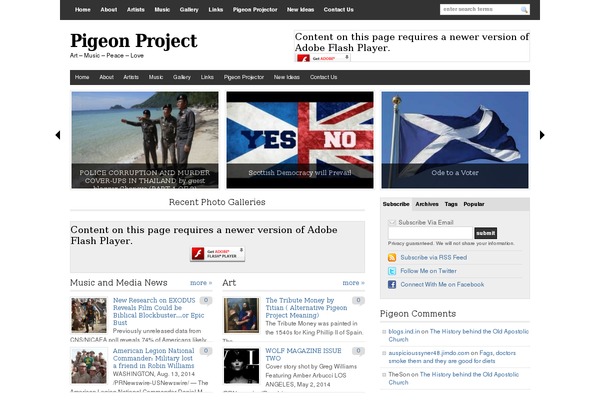The height and width of the screenshot is (400, 600).
Task: Click Subscribe via RSS Feed link
Action: (x=434, y=258)
